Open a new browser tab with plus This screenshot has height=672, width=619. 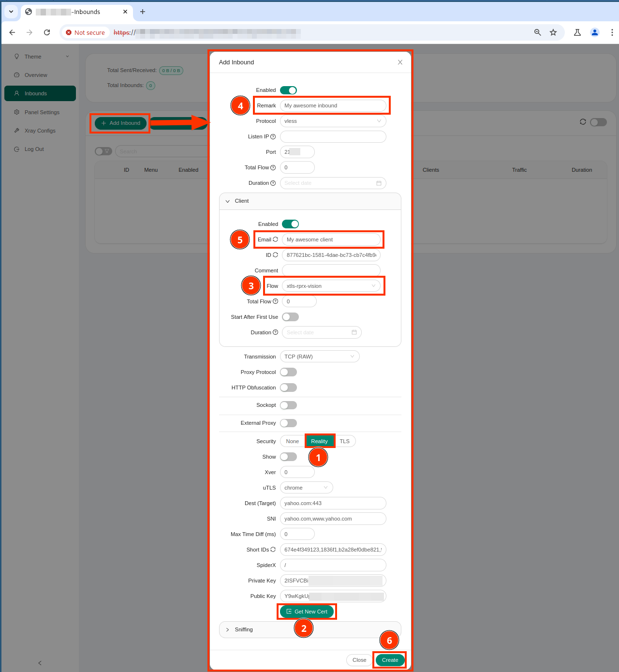tap(143, 12)
